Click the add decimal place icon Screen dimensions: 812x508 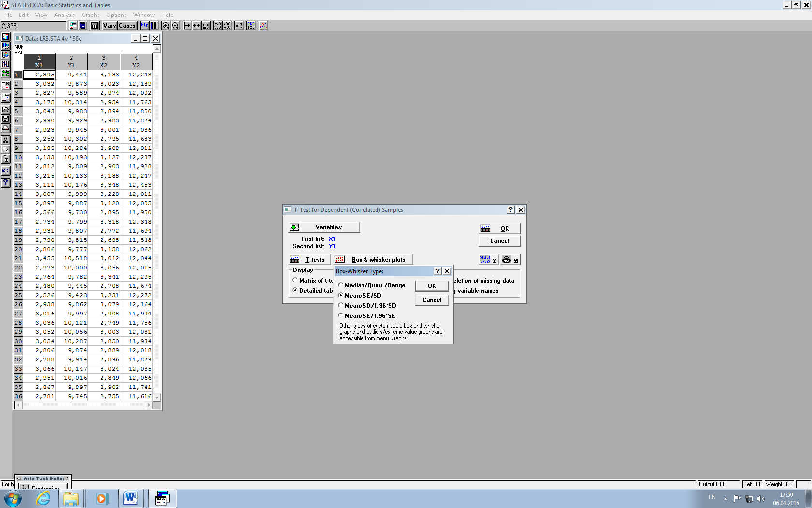click(x=217, y=26)
